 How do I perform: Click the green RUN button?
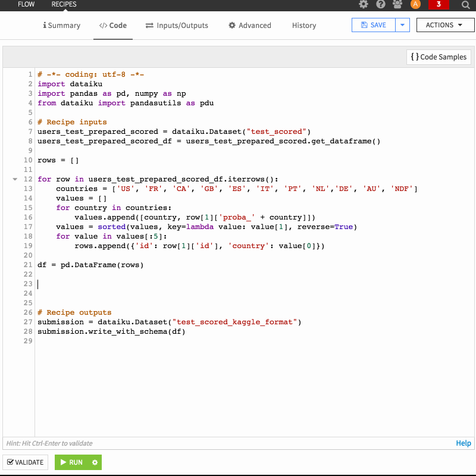[x=71, y=462]
